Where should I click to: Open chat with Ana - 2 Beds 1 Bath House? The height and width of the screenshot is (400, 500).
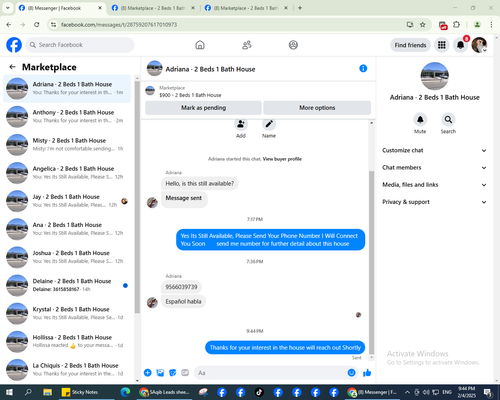coord(67,229)
